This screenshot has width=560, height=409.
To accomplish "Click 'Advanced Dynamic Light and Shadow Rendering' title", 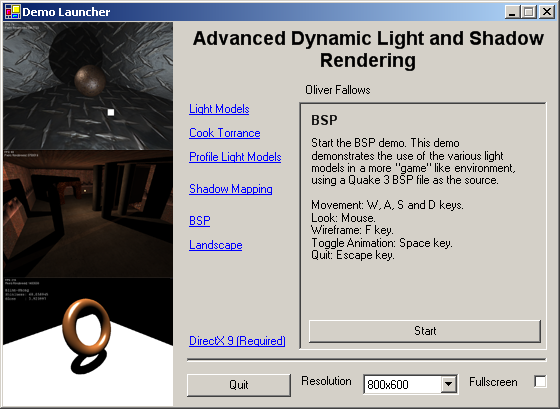I will pos(368,49).
